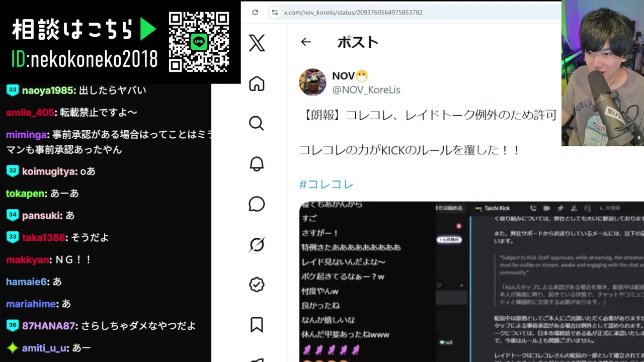
Task: Click the green play arrow after 相談はこちら
Action: coord(148,30)
